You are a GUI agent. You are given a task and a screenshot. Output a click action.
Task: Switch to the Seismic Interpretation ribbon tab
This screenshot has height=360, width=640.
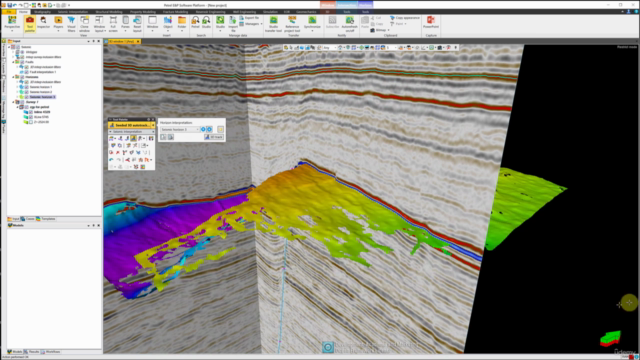[x=73, y=12]
